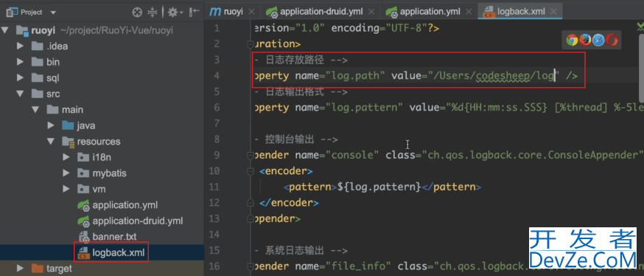Expand the .idea folder
Screen dimensions: 644x276
(20, 46)
